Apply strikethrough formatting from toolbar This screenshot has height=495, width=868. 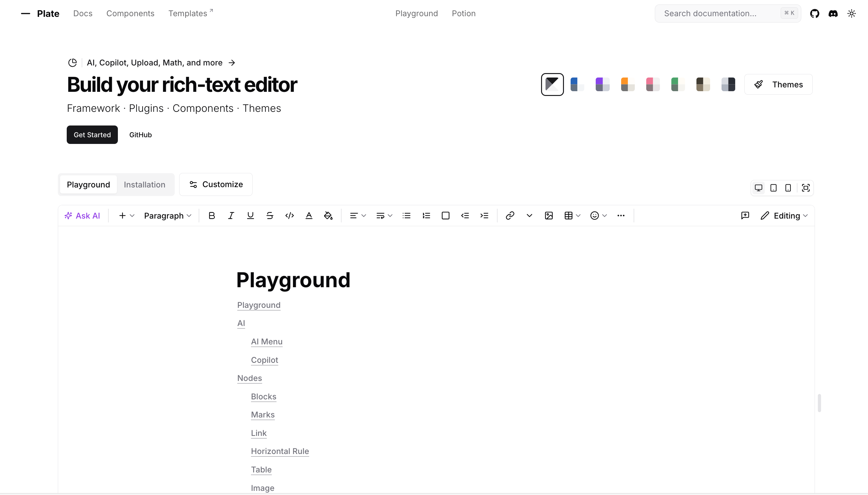click(x=270, y=215)
